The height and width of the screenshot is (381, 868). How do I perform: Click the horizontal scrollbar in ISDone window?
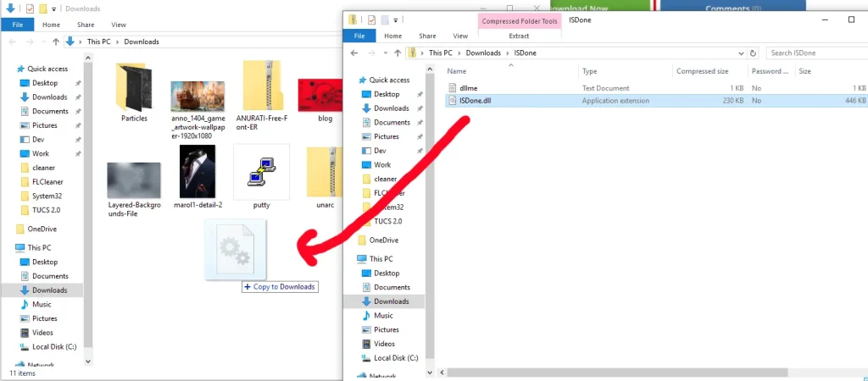click(617, 373)
